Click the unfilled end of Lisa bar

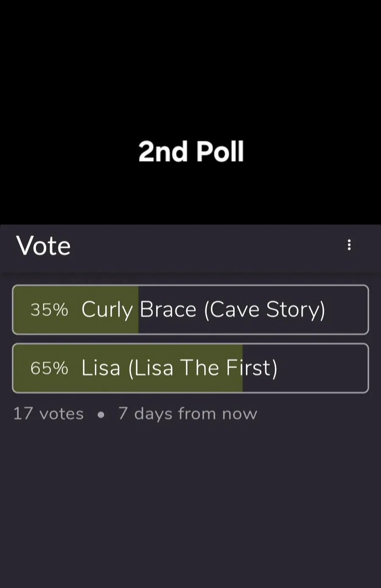click(322, 368)
